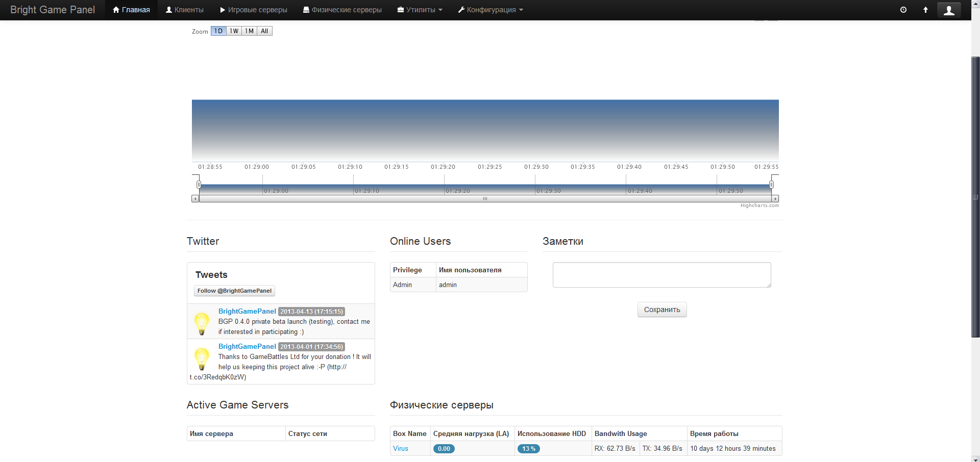The width and height of the screenshot is (980, 462).
Task: Click the Статус сети column header
Action: 330,433
